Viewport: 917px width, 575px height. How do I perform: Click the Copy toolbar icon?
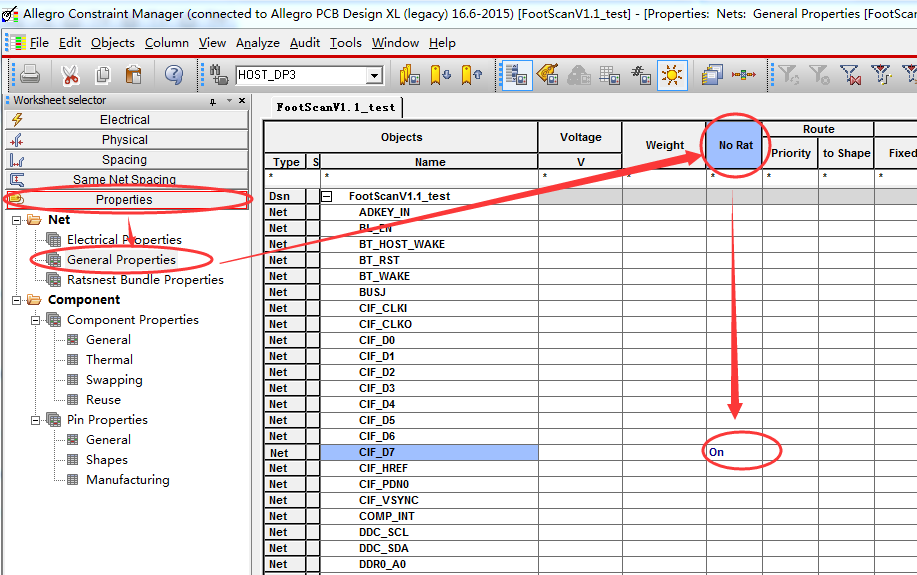[x=102, y=75]
